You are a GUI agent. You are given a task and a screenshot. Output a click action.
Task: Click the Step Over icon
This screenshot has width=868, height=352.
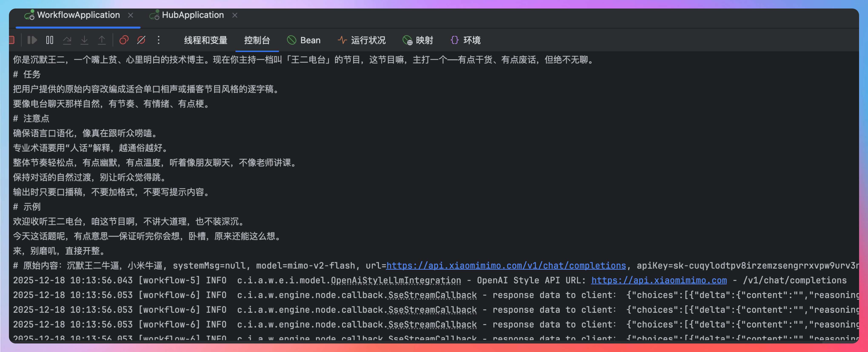coord(67,40)
